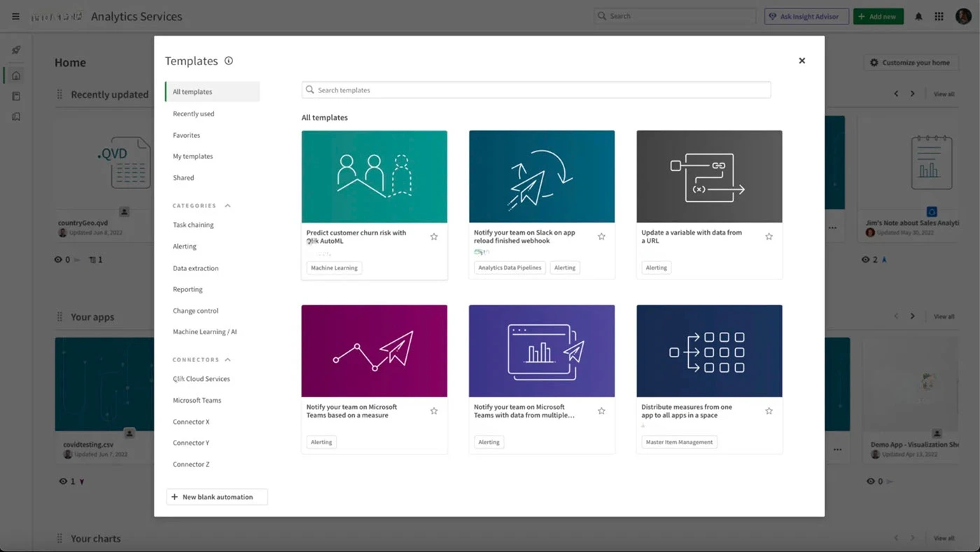Collapse the Categories section

coord(227,206)
